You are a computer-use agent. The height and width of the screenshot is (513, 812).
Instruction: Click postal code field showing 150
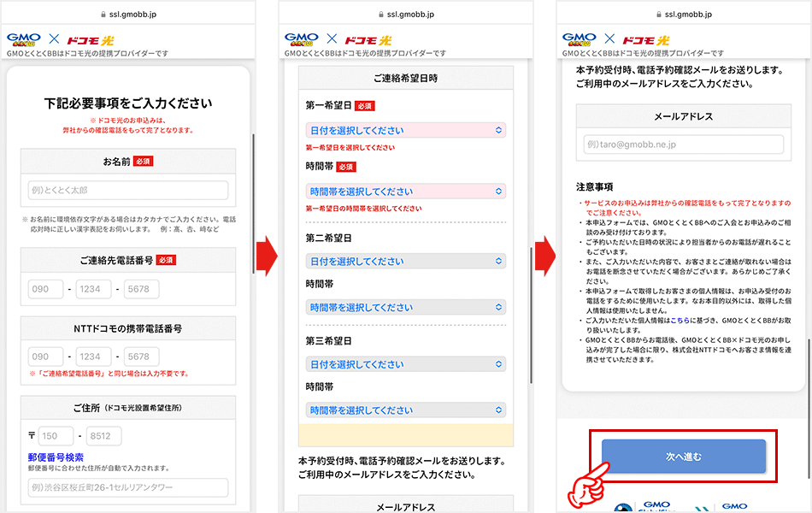[x=56, y=436]
